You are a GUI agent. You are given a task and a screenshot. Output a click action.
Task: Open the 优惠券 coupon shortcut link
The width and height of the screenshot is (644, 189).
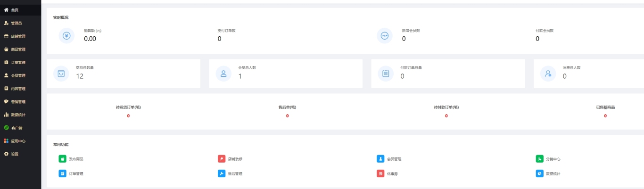point(393,174)
